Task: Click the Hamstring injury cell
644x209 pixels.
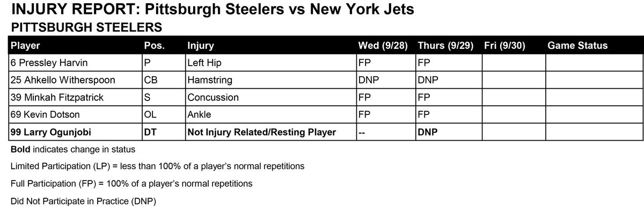Action: coord(270,80)
